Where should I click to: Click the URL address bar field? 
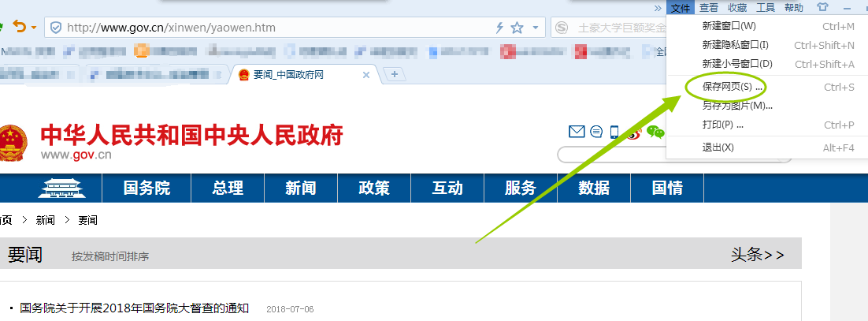tap(276, 28)
